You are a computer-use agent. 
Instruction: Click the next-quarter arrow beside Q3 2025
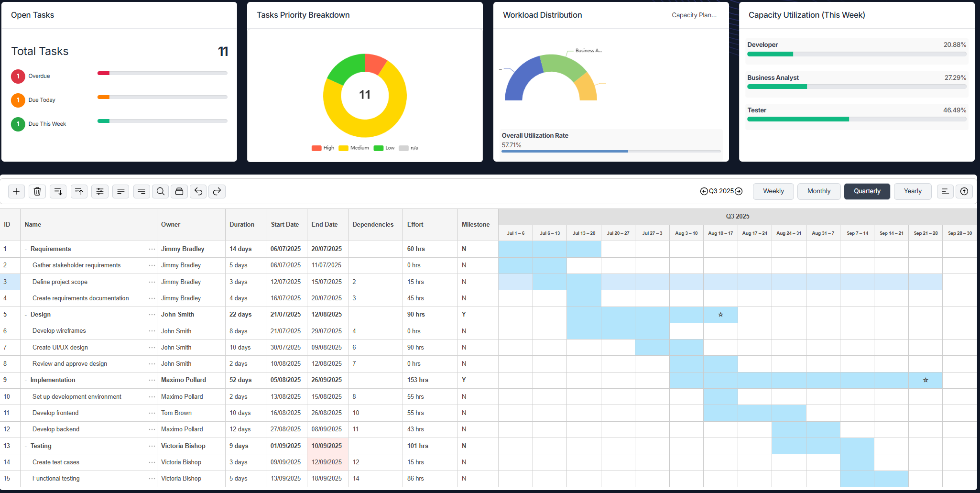(x=739, y=191)
